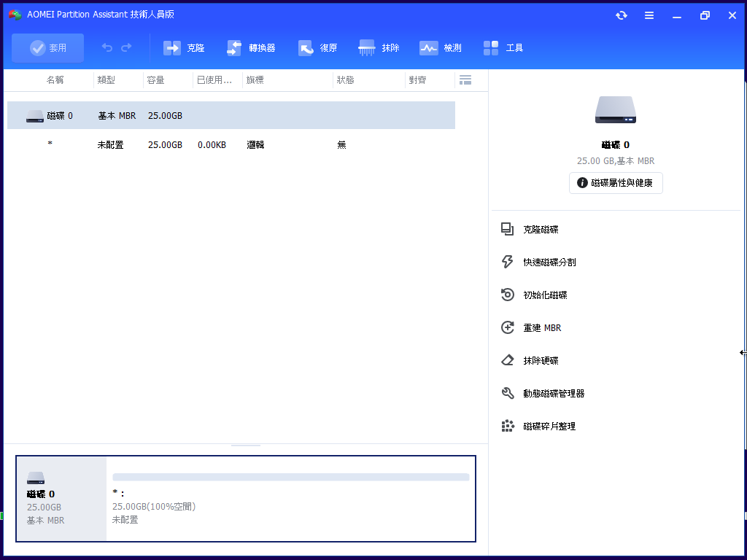Close the AOMEI Partition Assistant window
This screenshot has width=747, height=560.
732,16
